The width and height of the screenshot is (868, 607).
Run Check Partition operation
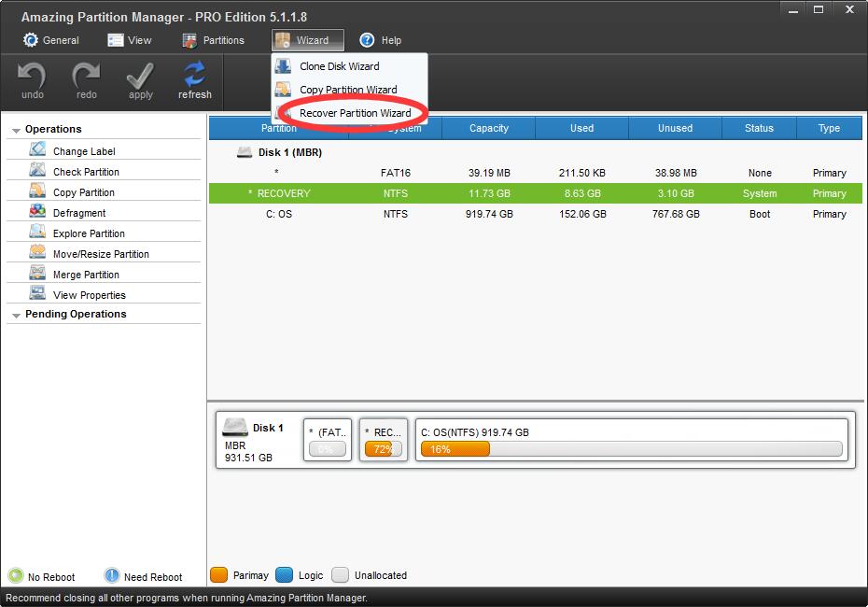pyautogui.click(x=104, y=171)
